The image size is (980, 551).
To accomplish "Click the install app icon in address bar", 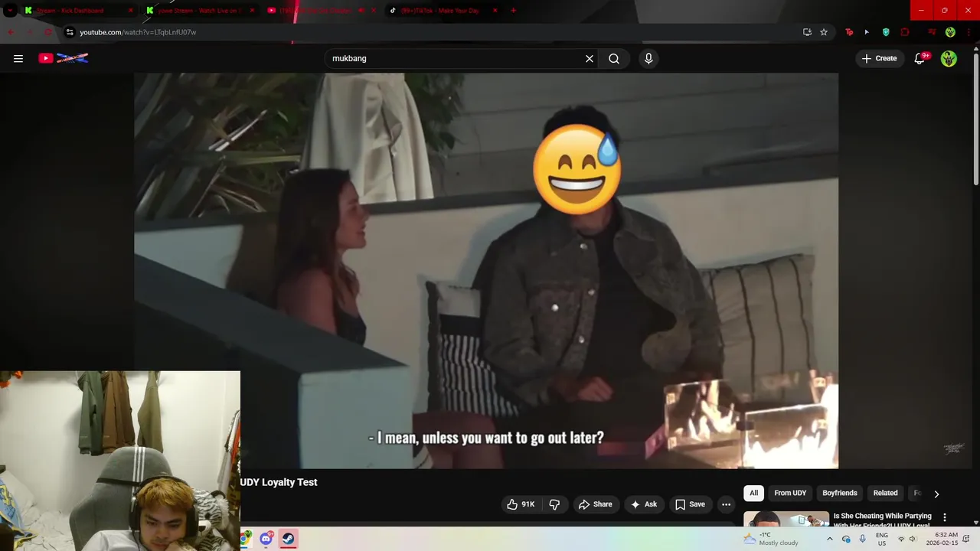I will click(807, 32).
